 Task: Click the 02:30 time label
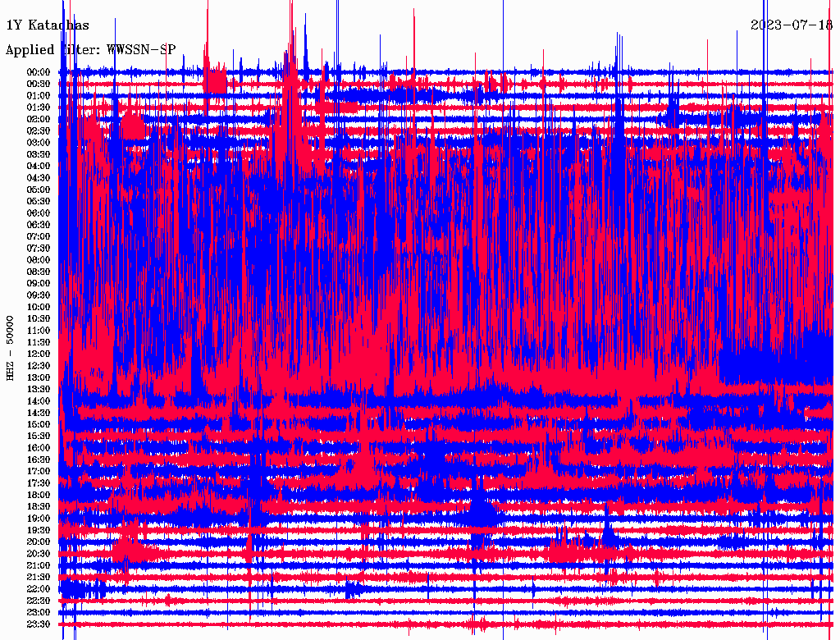[x=39, y=131]
